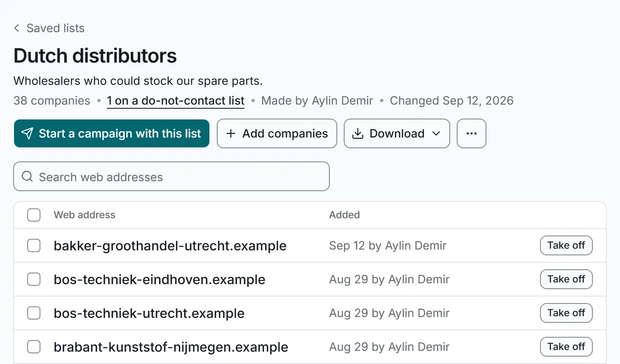Click bakker-groothandel-utrecht.example address text
Viewport: 620px width, 364px height.
coord(170,246)
